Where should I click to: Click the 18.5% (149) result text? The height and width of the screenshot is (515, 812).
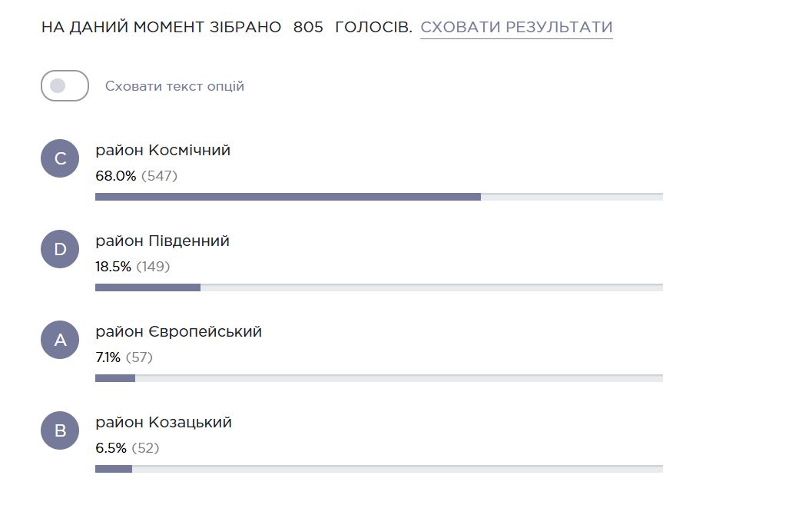point(133,267)
